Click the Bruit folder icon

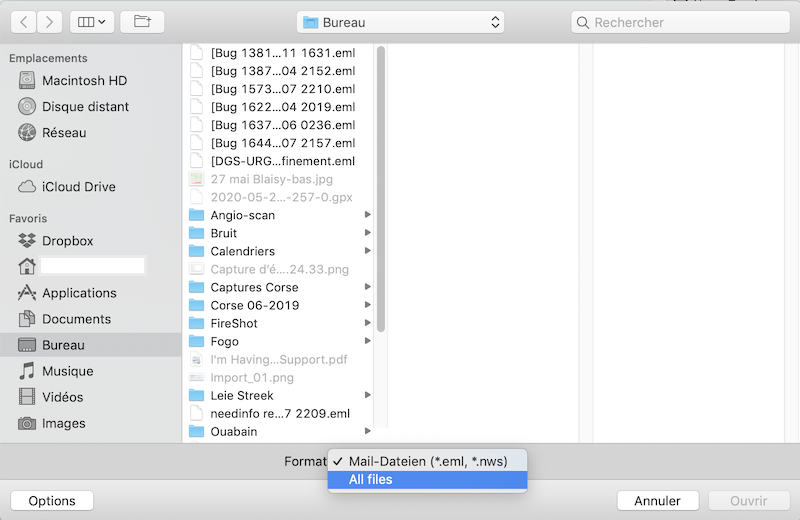tap(196, 233)
